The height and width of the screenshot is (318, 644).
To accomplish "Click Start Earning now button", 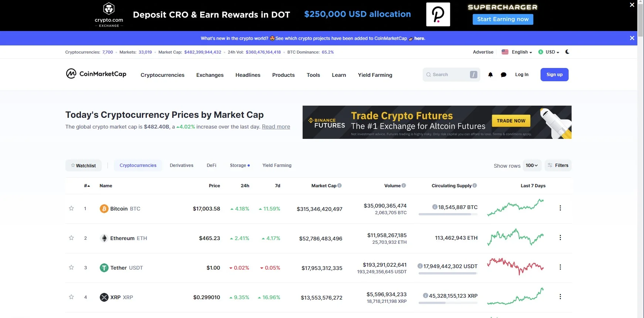I will 503,19.
